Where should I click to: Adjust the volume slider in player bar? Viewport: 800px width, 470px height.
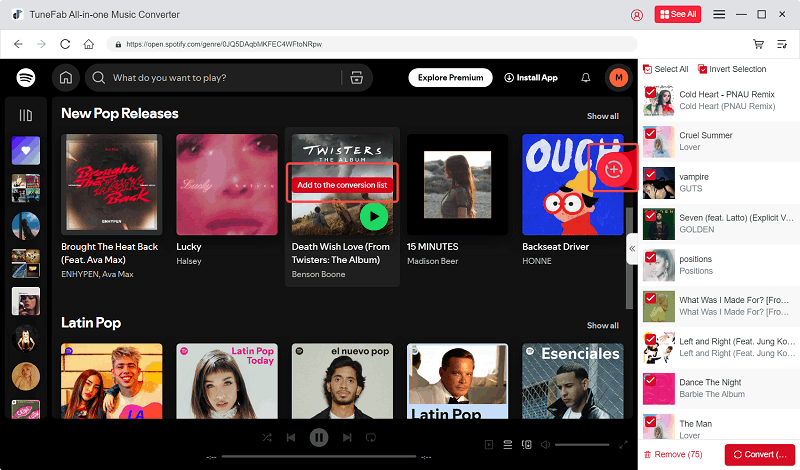point(581,444)
